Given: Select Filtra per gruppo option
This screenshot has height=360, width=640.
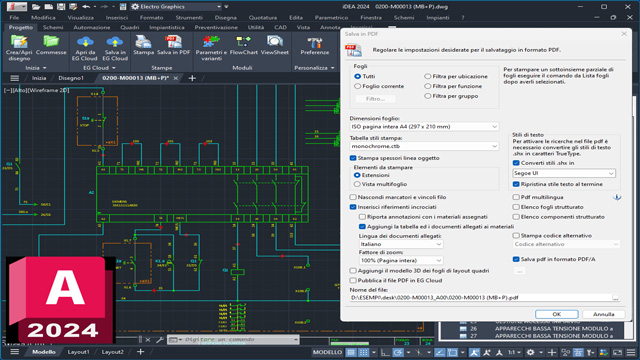Looking at the screenshot, I should [427, 96].
